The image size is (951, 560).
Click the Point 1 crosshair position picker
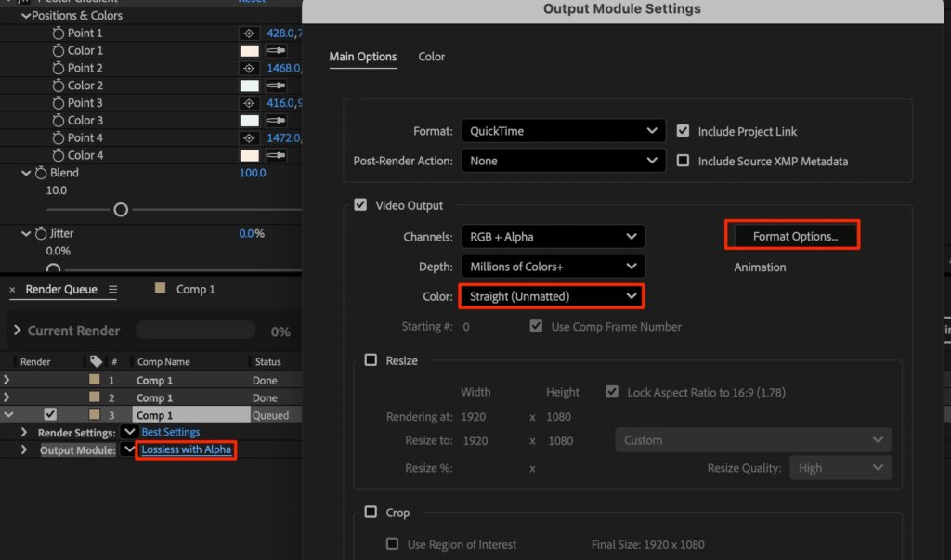[248, 33]
